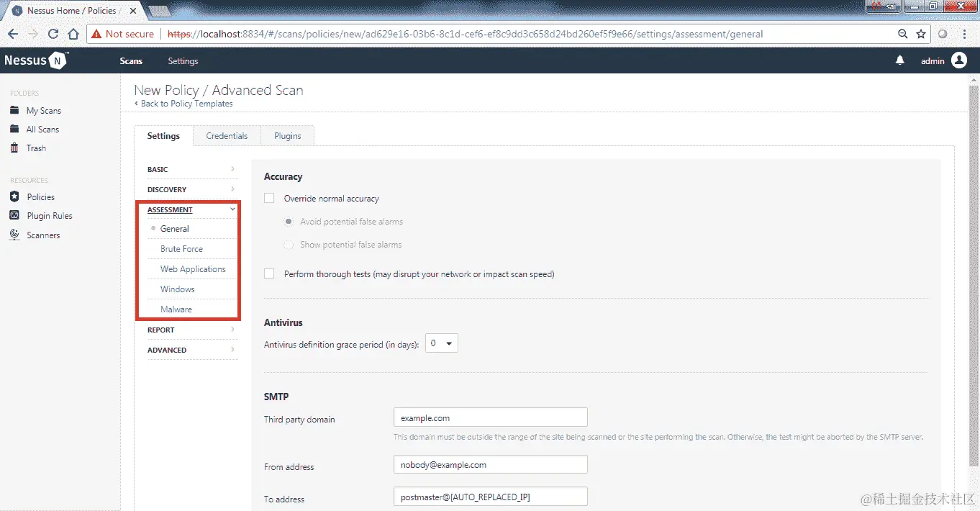Image resolution: width=980 pixels, height=511 pixels.
Task: Expand the DISCOVERY settings section
Action: (192, 189)
